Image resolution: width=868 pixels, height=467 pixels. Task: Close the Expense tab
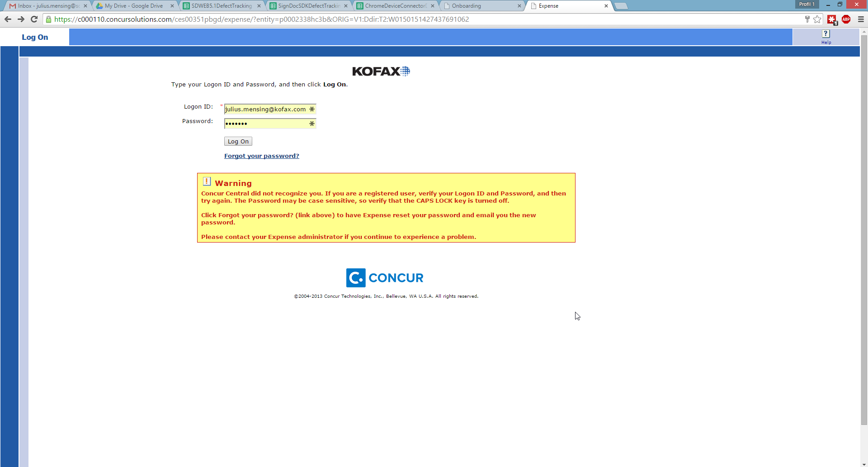coord(606,6)
